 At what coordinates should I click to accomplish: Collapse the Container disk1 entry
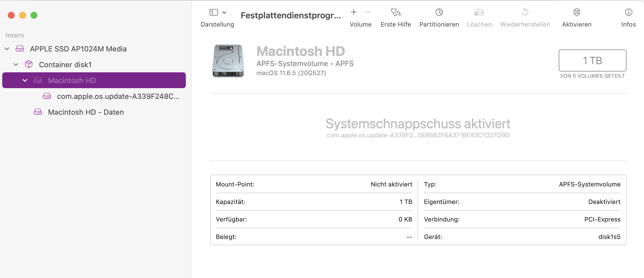click(16, 65)
